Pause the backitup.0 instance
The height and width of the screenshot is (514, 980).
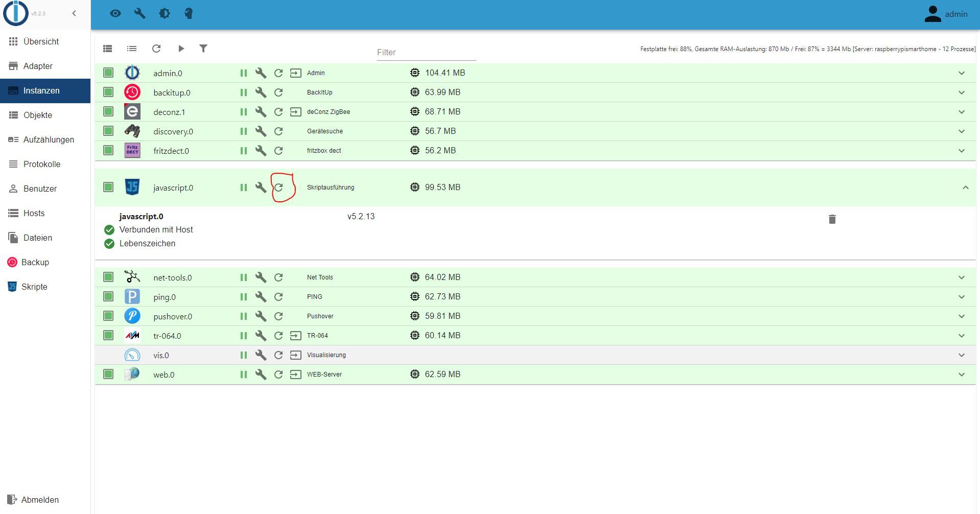(244, 92)
